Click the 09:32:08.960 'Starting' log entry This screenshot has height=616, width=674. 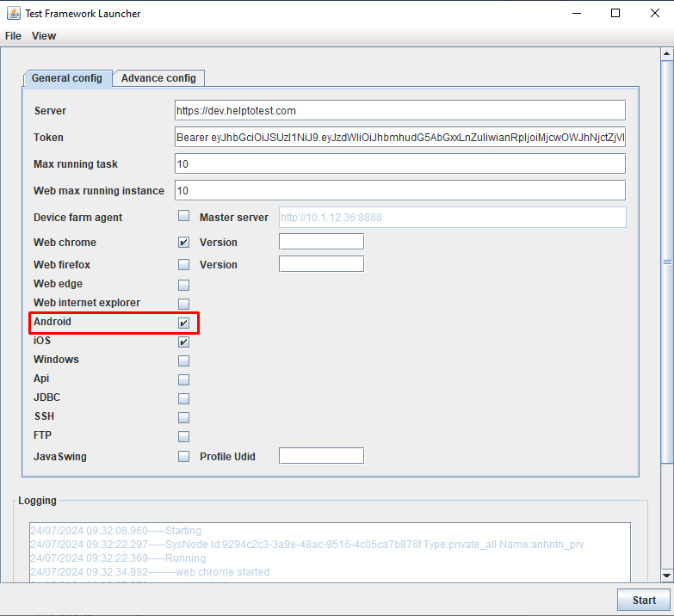(x=115, y=531)
